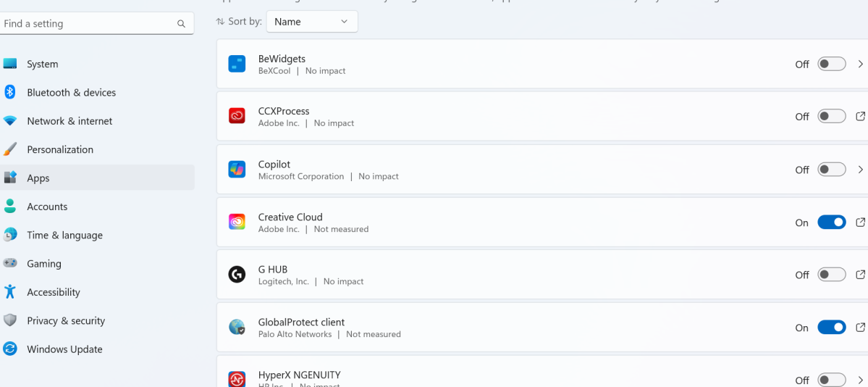Click the Network wifi icon in sidebar
Image resolution: width=868 pixels, height=387 pixels.
(x=10, y=120)
